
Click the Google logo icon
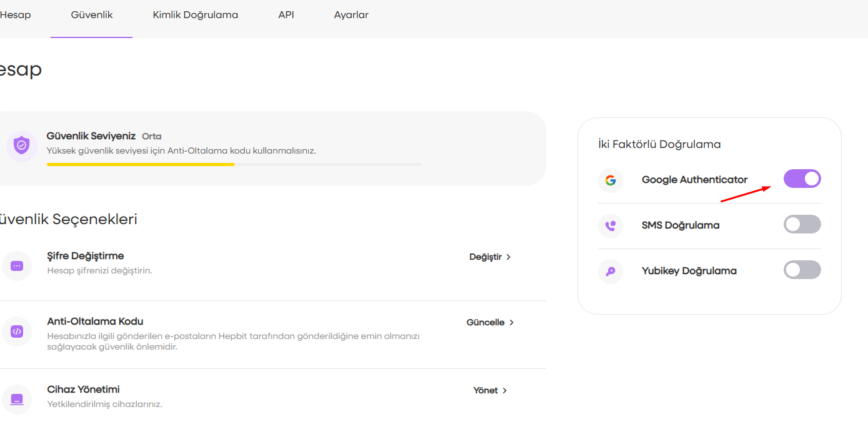611,180
